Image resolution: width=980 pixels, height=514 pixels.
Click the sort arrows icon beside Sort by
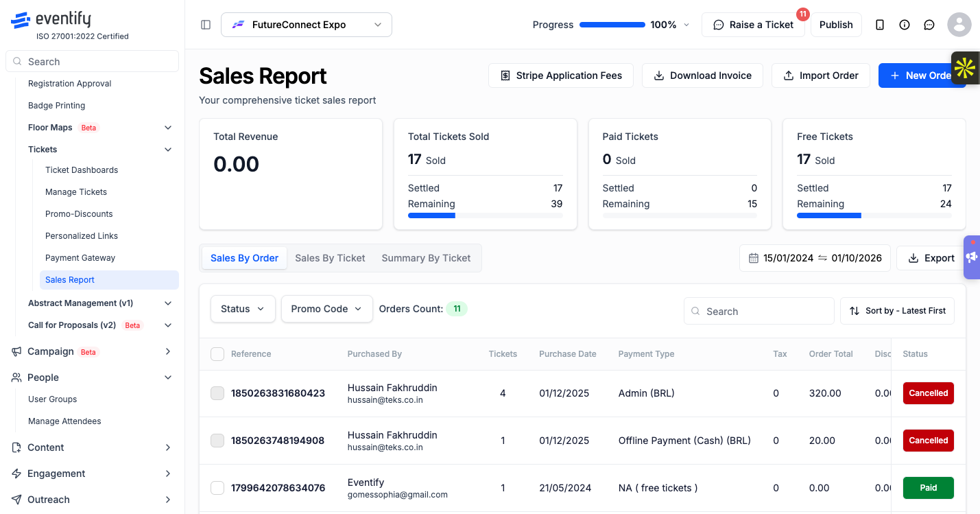[x=854, y=311]
